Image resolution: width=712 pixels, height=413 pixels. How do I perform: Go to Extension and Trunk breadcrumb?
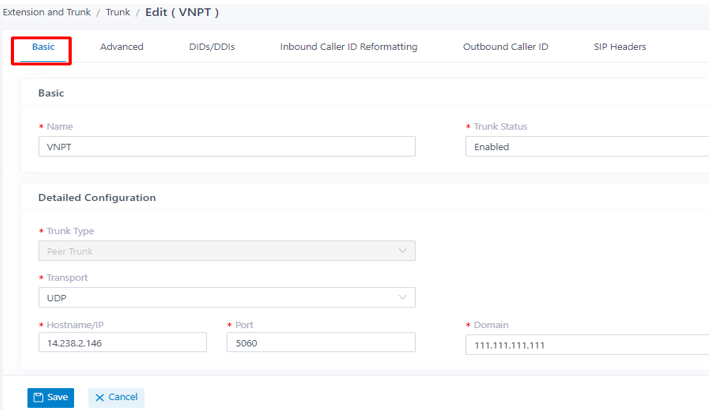[x=47, y=12]
